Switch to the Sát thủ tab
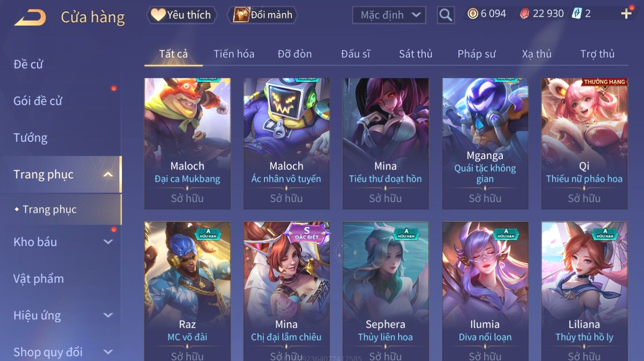 click(415, 54)
